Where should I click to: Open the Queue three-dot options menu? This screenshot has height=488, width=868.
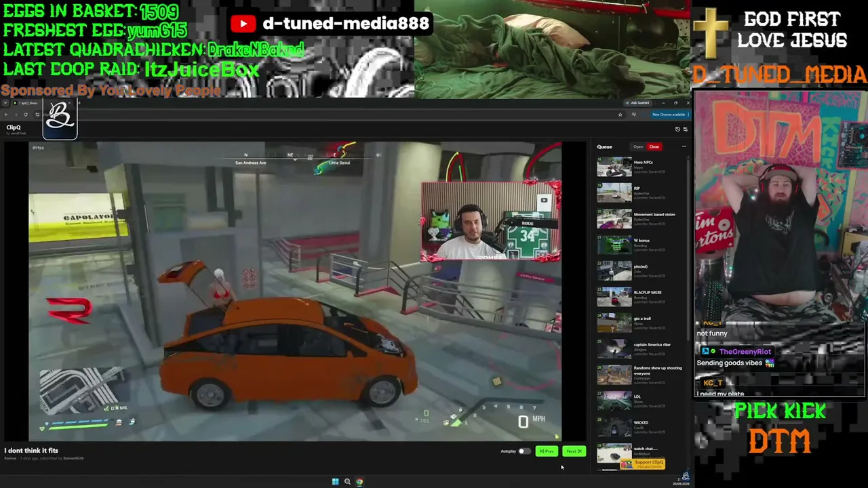point(684,146)
